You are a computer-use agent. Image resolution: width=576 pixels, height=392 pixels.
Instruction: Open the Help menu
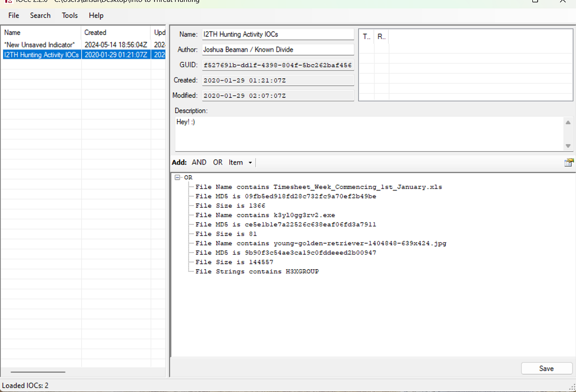[x=96, y=15]
